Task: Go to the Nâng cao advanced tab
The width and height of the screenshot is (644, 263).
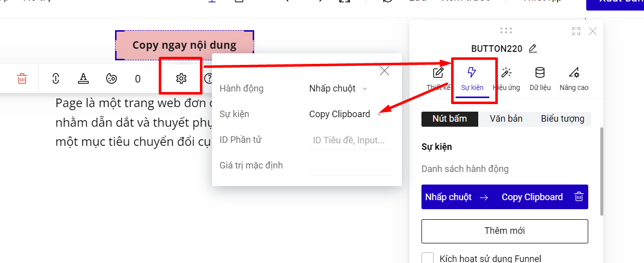Action: pyautogui.click(x=574, y=78)
